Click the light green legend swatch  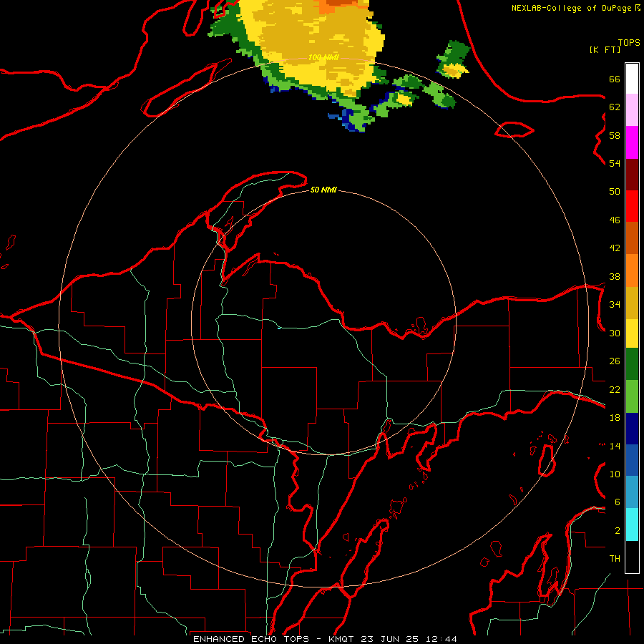click(632, 396)
